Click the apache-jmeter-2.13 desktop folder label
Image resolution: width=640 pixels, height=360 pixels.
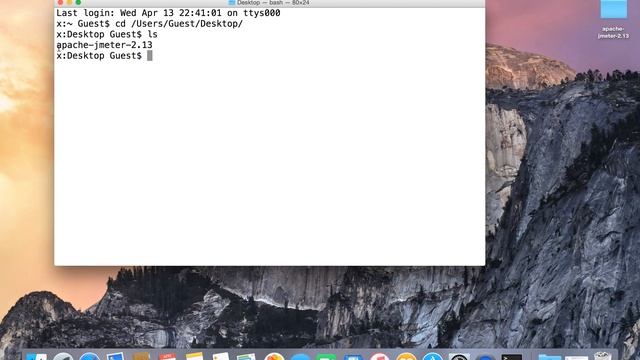pos(613,32)
